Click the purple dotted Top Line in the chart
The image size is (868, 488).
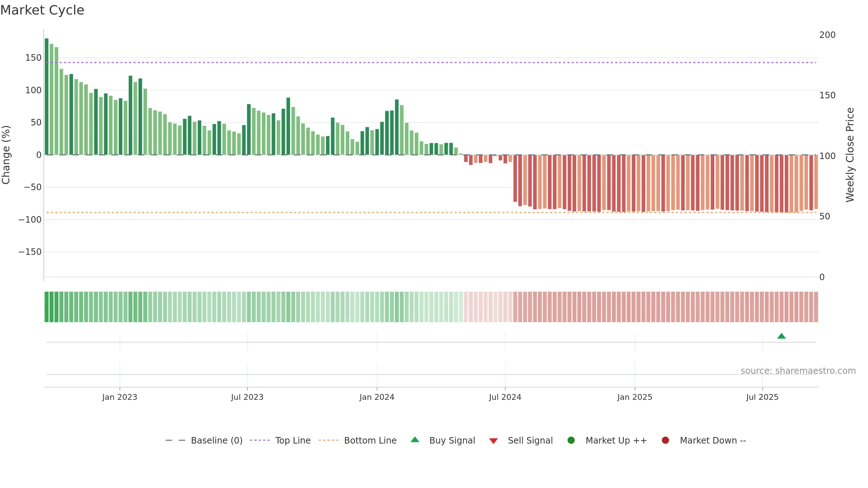coord(431,63)
